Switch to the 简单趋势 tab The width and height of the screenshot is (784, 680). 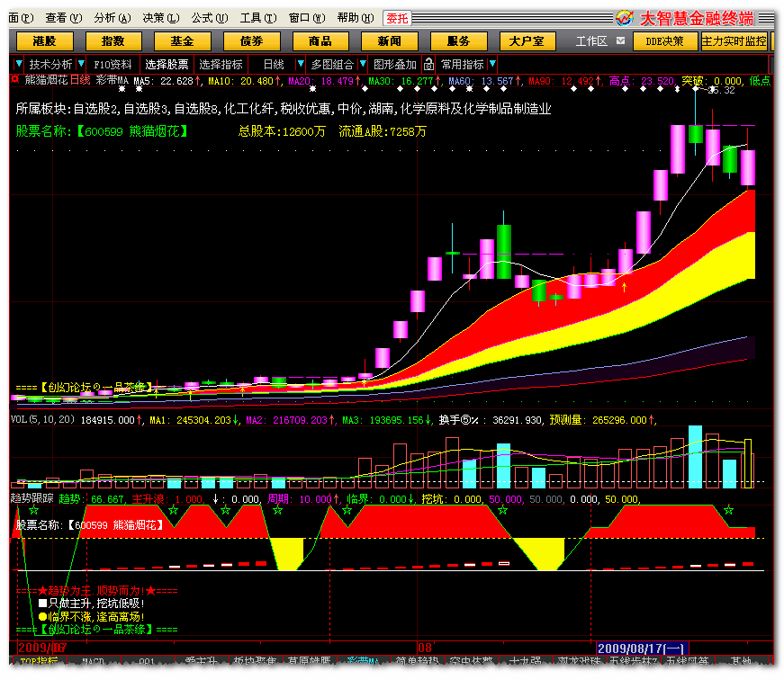tap(417, 661)
